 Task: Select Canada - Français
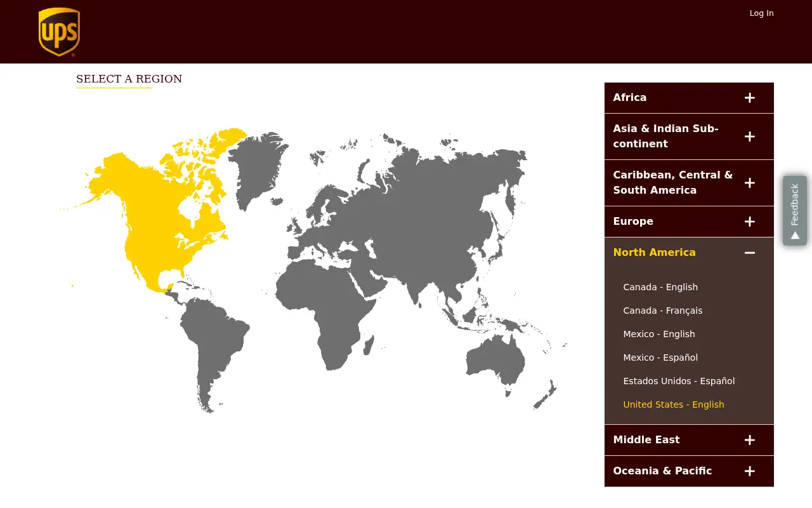click(663, 311)
